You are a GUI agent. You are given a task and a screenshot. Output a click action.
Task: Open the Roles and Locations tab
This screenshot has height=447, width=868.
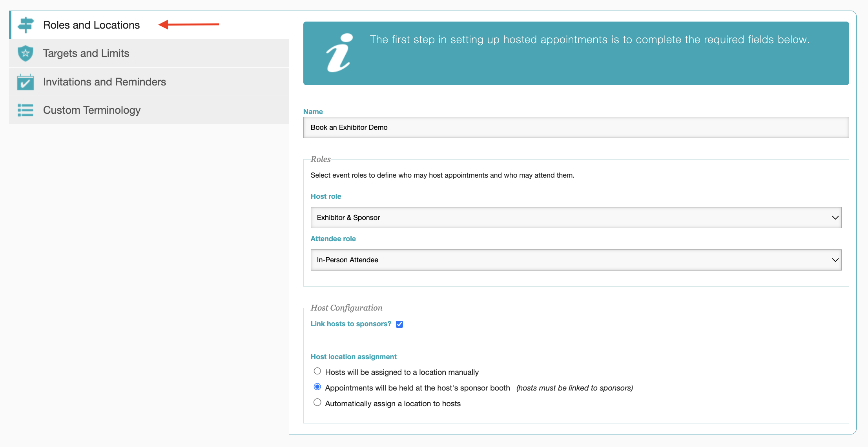pos(91,25)
